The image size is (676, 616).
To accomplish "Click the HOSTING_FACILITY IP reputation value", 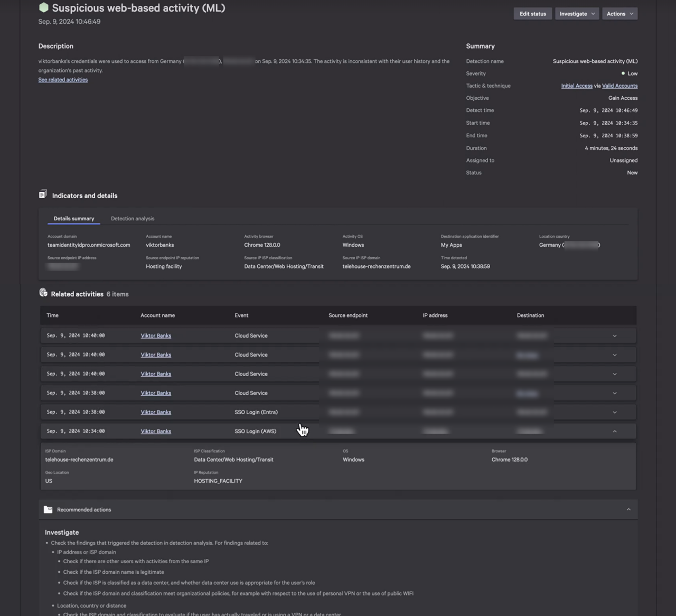I will click(x=218, y=481).
